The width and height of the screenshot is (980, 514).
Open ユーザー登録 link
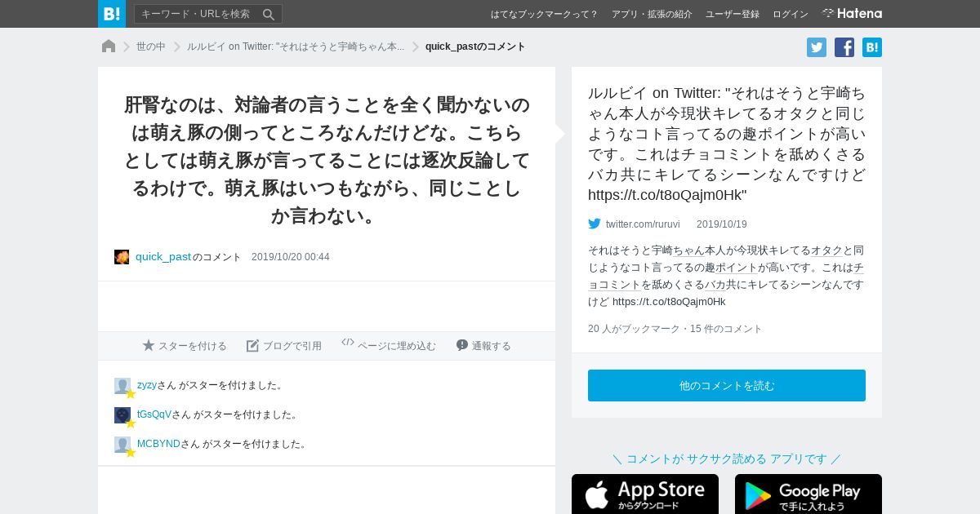(x=733, y=14)
